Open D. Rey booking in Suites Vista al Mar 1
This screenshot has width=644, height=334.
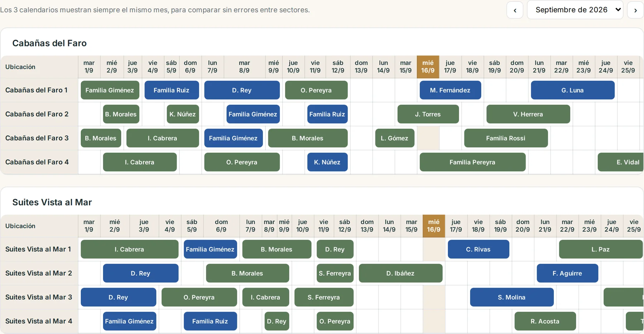335,249
